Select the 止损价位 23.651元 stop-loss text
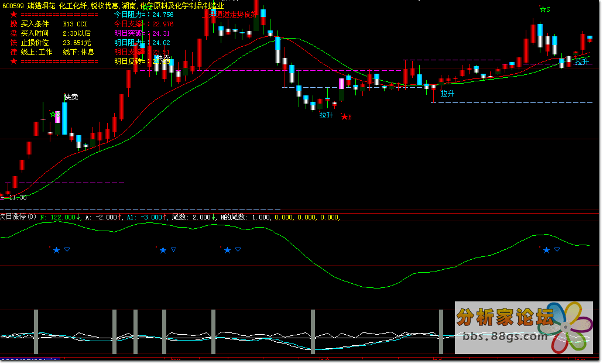Screen dimensions: 603x364 pos(56,43)
